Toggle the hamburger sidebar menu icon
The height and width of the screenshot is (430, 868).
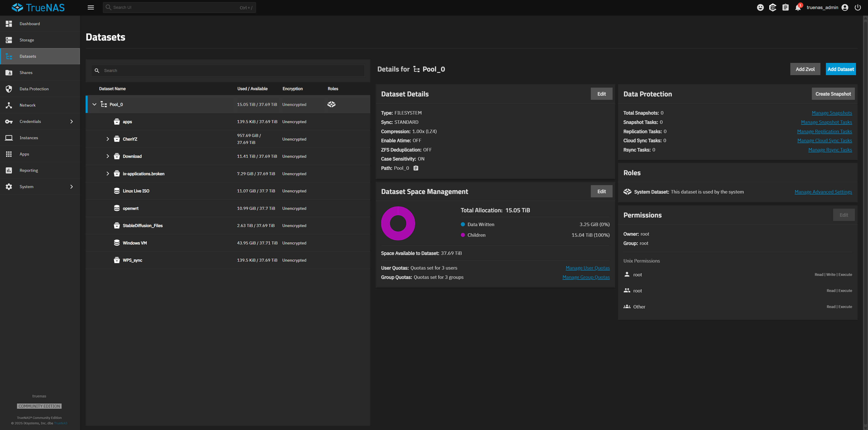pos(91,7)
